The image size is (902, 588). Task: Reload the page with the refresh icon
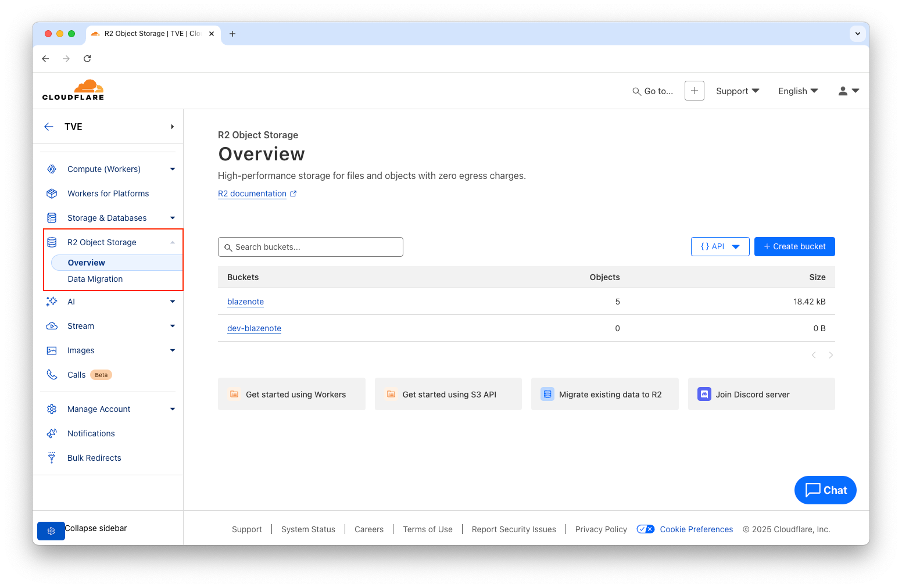click(87, 59)
